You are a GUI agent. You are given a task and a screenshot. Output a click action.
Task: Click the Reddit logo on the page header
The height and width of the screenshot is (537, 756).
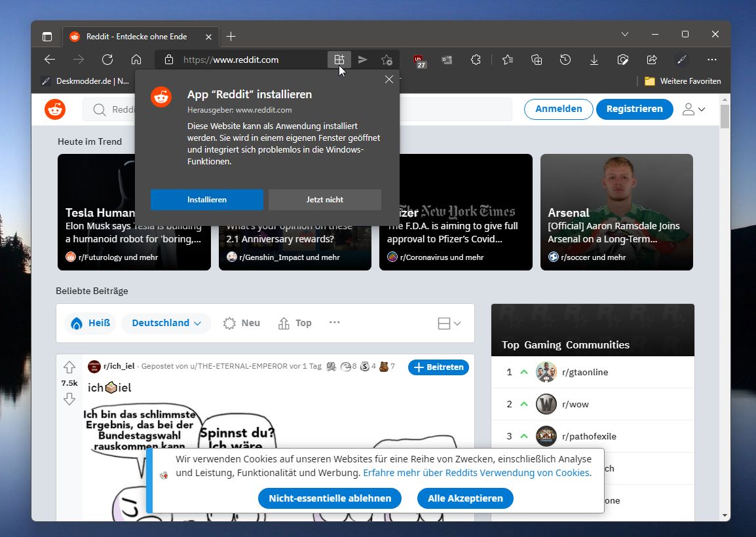click(55, 109)
